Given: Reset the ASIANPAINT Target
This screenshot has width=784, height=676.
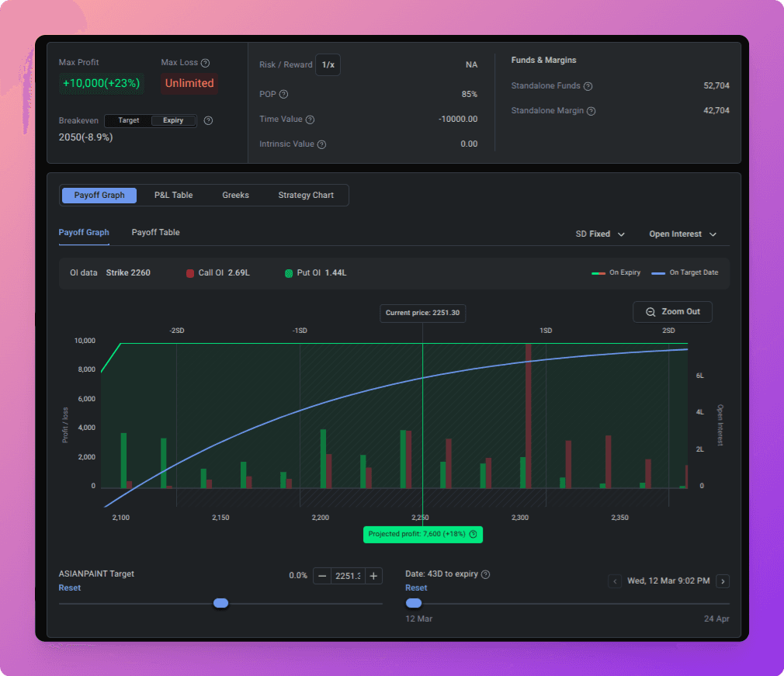Looking at the screenshot, I should click(x=70, y=588).
